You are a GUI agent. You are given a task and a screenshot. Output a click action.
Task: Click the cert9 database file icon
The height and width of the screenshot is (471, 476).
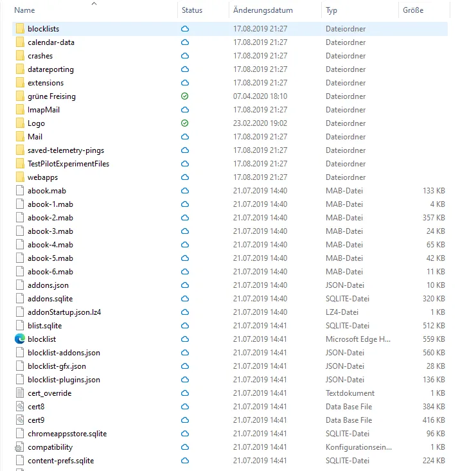(x=20, y=420)
